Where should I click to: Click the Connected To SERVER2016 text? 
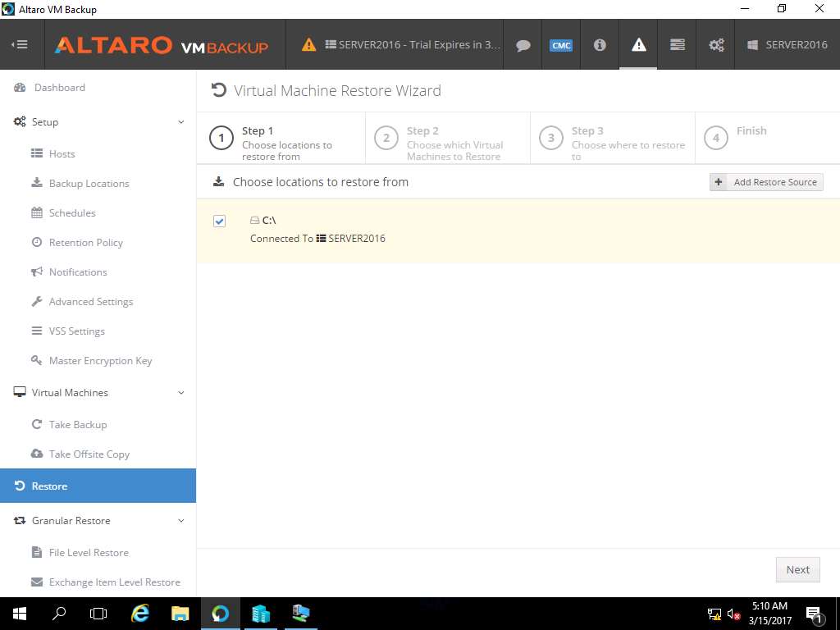click(x=317, y=239)
